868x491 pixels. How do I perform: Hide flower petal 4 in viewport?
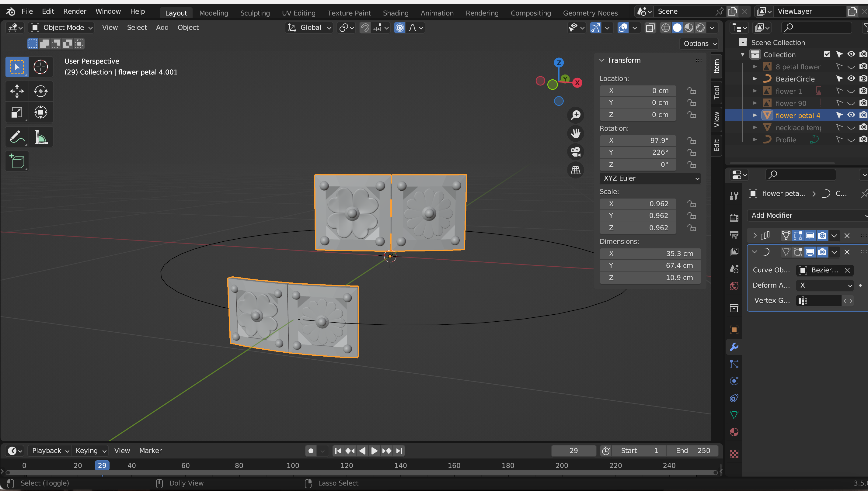click(x=851, y=115)
